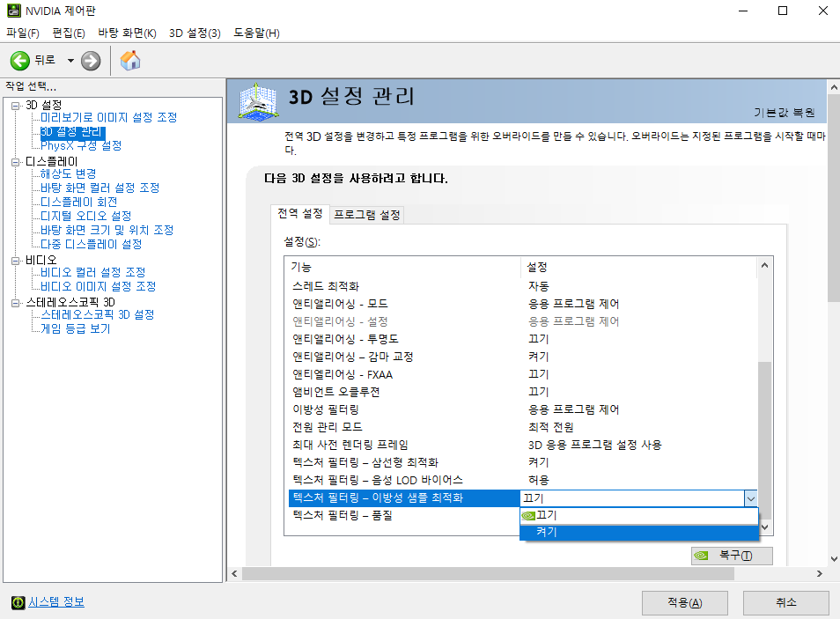This screenshot has height=619, width=840.
Task: Open 해상도 변경 page
Action: tap(68, 173)
